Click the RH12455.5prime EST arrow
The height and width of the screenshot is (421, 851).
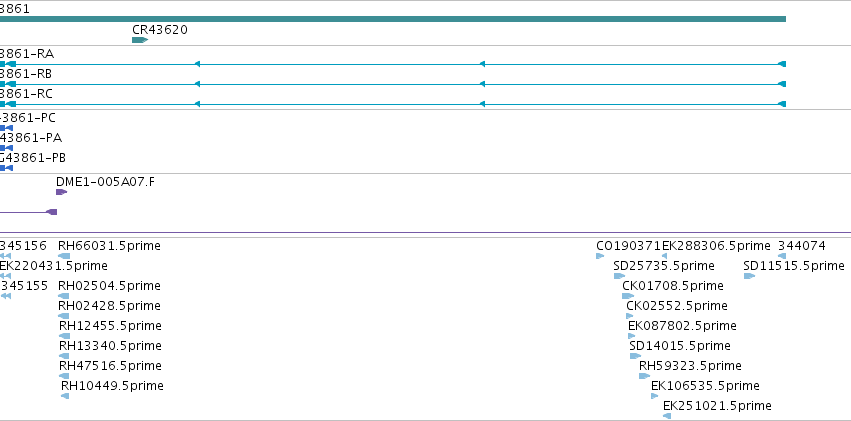[x=65, y=336]
